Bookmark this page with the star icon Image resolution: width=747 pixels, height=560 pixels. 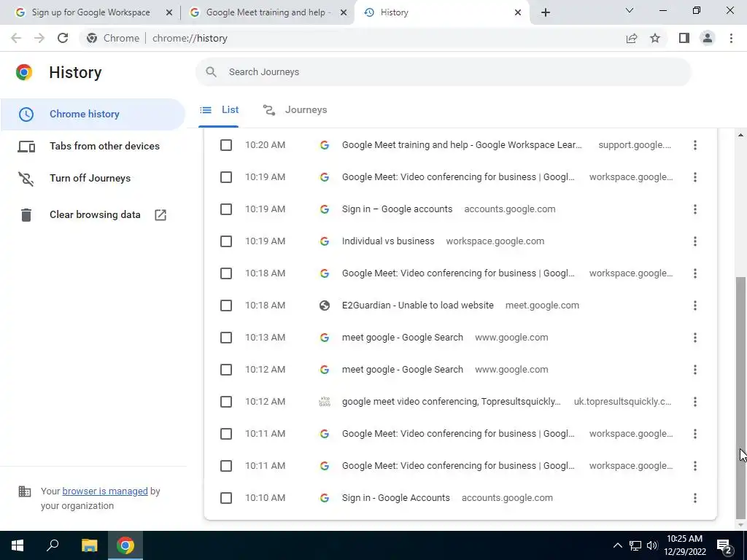point(655,38)
